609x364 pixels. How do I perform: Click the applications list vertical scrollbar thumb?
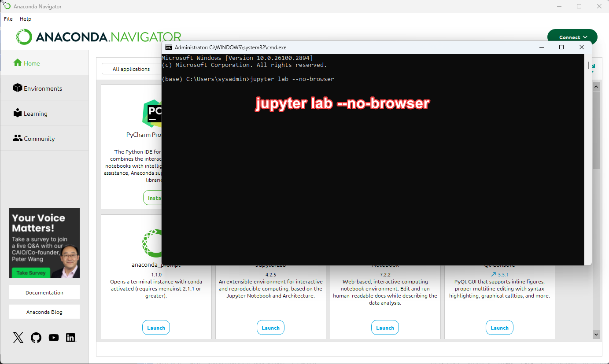click(596, 130)
